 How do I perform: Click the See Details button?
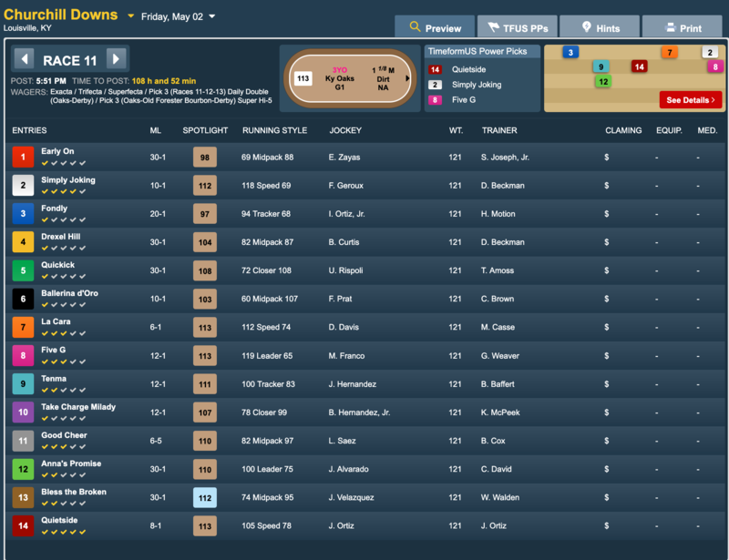(x=691, y=100)
